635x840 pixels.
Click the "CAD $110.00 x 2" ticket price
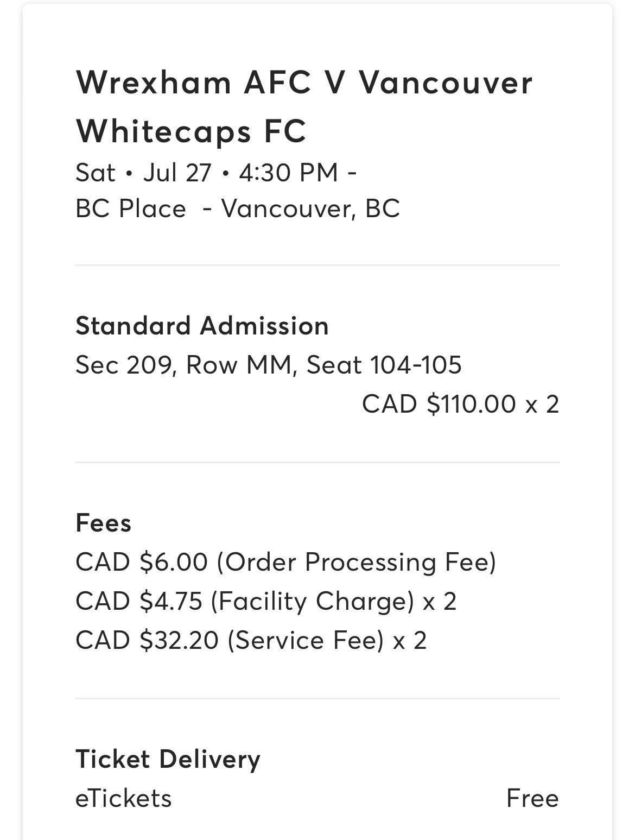coord(460,404)
